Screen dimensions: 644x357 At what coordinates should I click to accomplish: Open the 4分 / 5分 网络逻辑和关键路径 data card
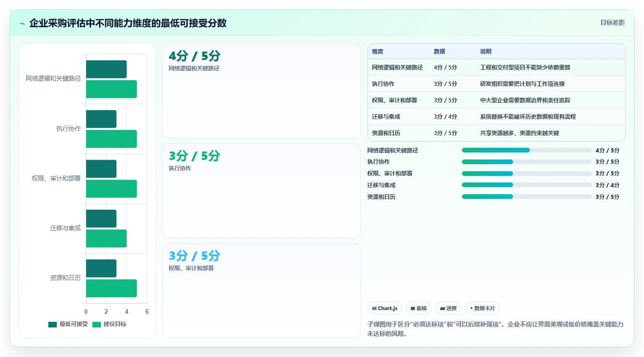[261, 91]
